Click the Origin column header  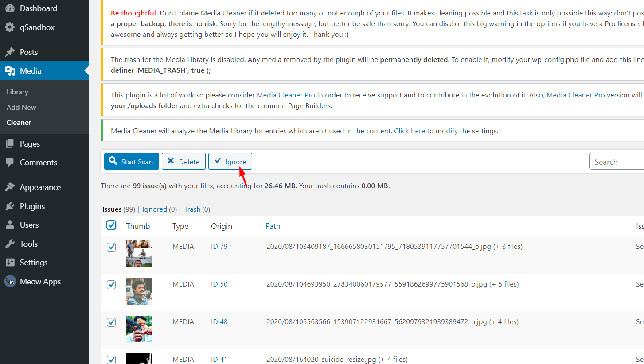coord(222,226)
